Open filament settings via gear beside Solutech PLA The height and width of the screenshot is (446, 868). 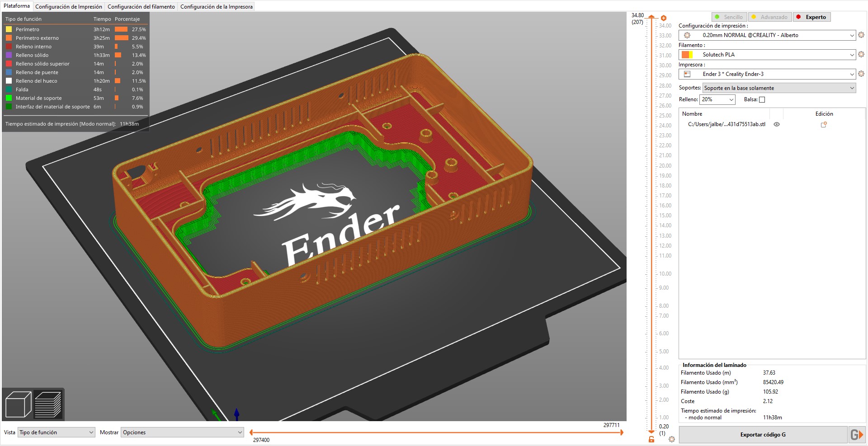pos(861,54)
